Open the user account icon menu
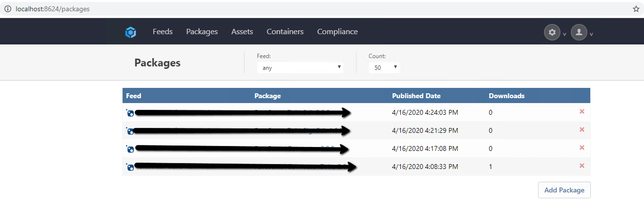Viewport: 644px width, 211px height. pyautogui.click(x=579, y=32)
